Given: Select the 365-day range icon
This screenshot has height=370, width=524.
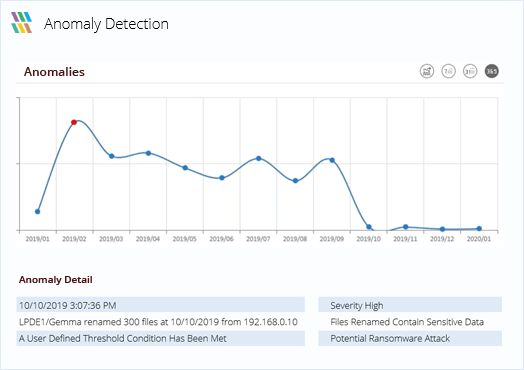Looking at the screenshot, I should 492,71.
